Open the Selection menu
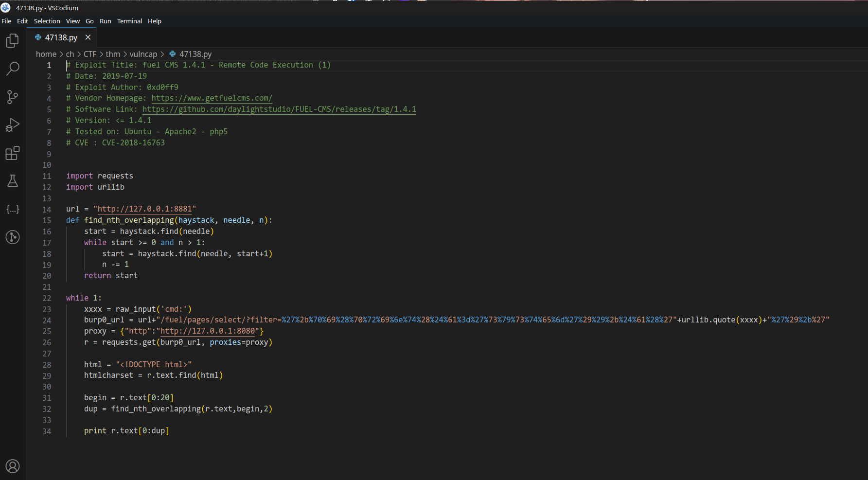 [47, 21]
